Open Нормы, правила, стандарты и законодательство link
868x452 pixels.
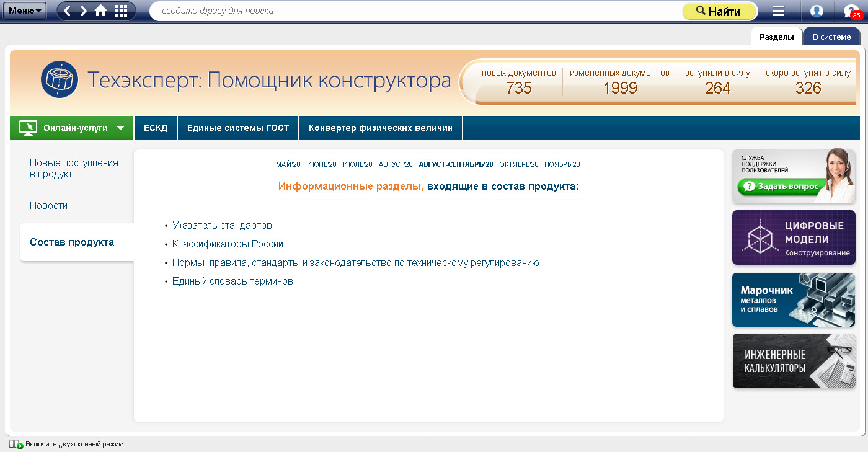tap(356, 263)
